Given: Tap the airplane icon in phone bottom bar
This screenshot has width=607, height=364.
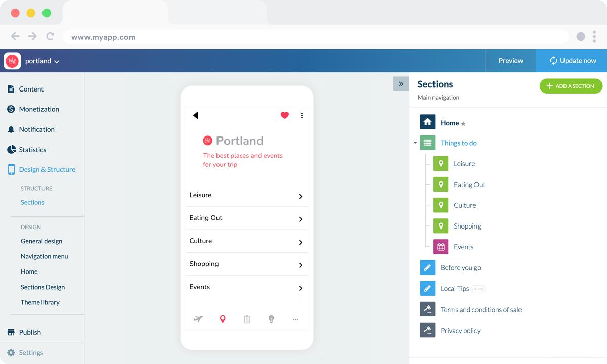Looking at the screenshot, I should [x=198, y=319].
